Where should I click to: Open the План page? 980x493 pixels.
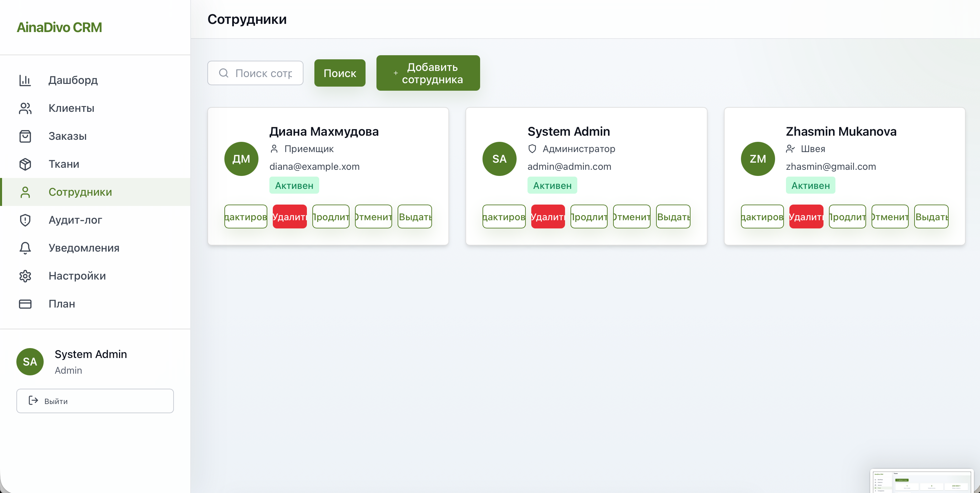pos(95,304)
